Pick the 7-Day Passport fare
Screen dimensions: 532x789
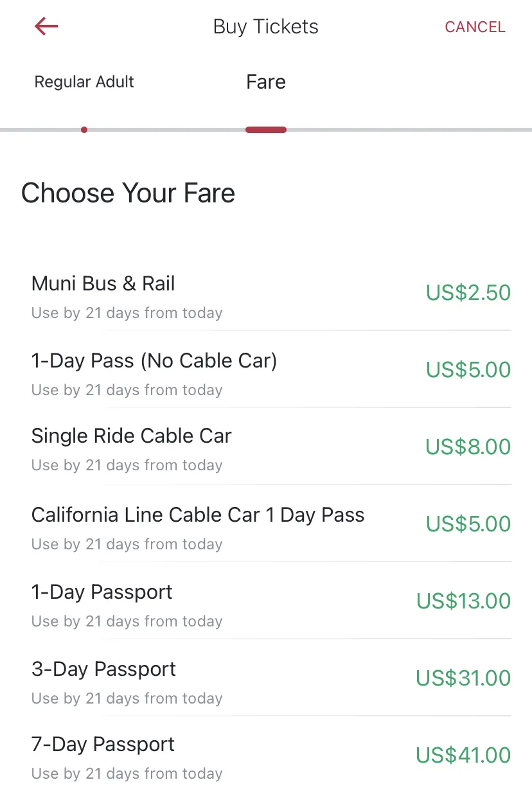pyautogui.click(x=103, y=745)
